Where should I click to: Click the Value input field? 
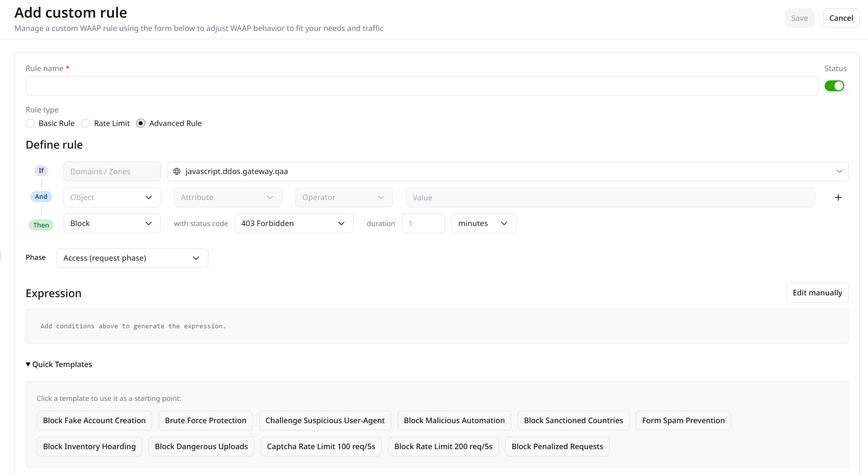610,197
